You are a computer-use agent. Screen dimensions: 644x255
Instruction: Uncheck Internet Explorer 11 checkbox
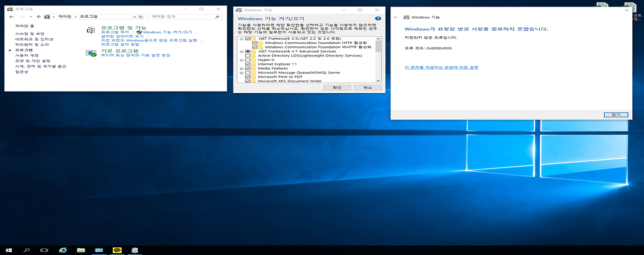pos(248,64)
